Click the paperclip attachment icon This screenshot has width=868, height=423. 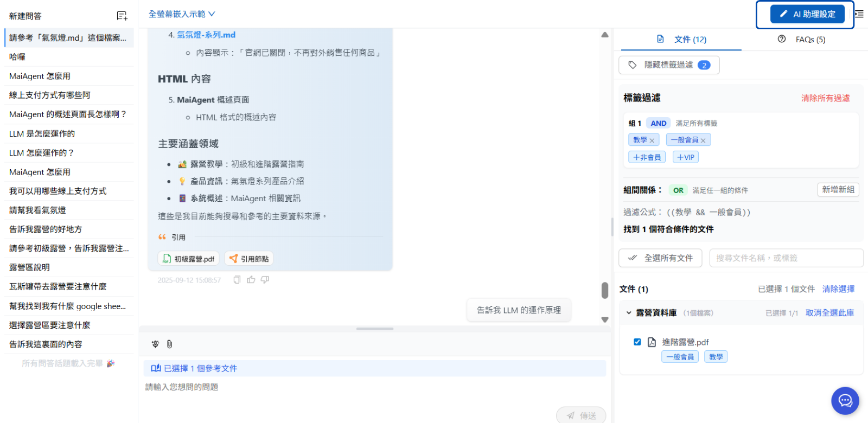coord(169,344)
